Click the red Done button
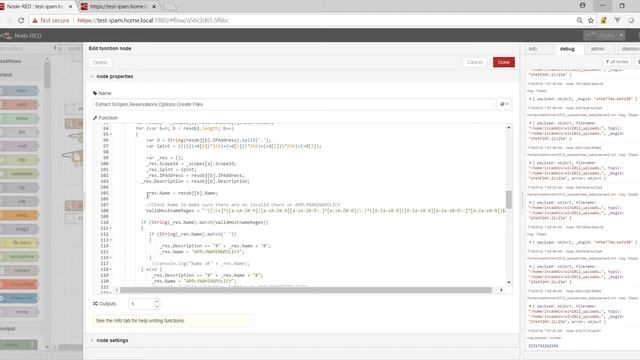This screenshot has width=640, height=360. click(504, 62)
